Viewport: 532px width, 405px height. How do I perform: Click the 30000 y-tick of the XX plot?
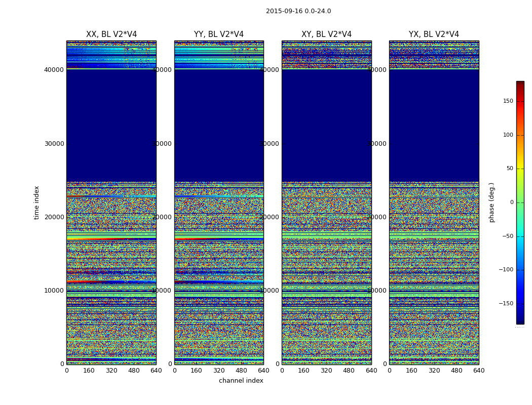tap(54, 143)
